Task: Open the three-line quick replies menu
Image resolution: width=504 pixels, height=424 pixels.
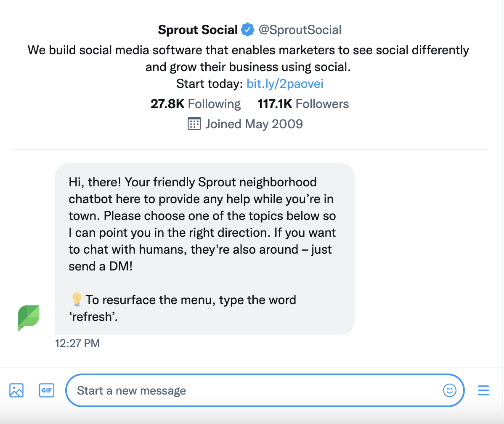Action: (483, 390)
